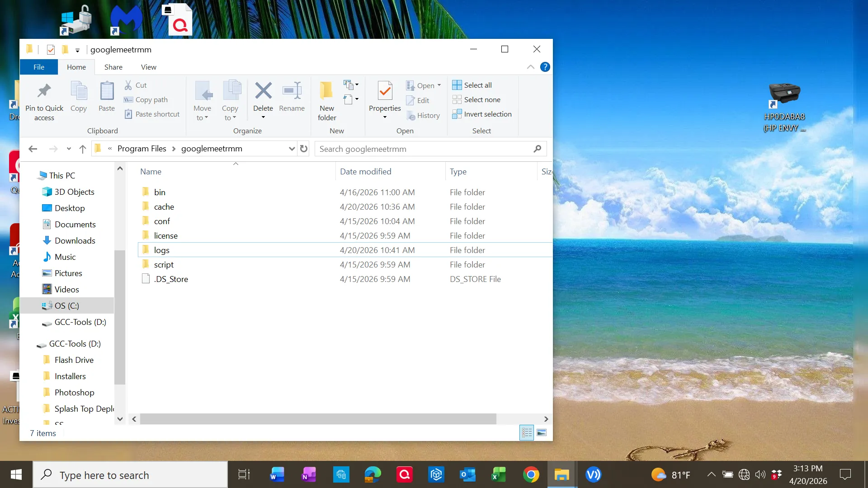
Task: Launch Google Chrome from the taskbar
Action: click(531, 474)
